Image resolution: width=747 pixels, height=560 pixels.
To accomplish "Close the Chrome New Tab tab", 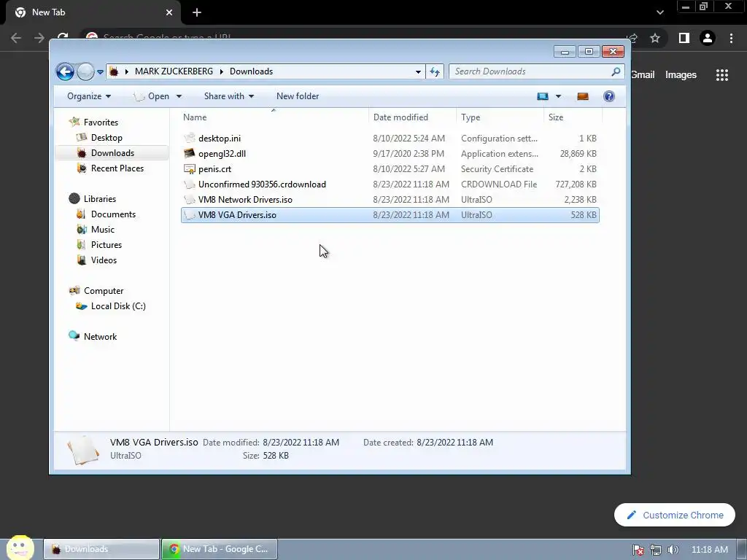I will [169, 12].
